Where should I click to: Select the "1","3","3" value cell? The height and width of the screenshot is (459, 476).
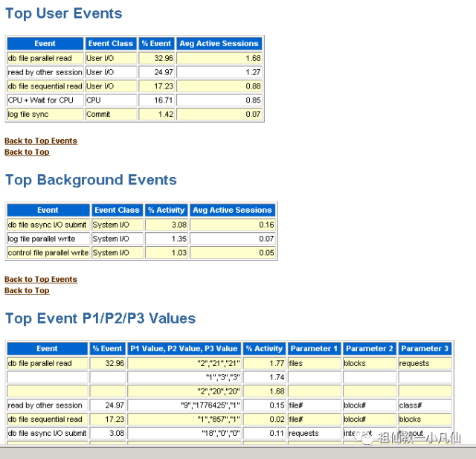pos(184,377)
